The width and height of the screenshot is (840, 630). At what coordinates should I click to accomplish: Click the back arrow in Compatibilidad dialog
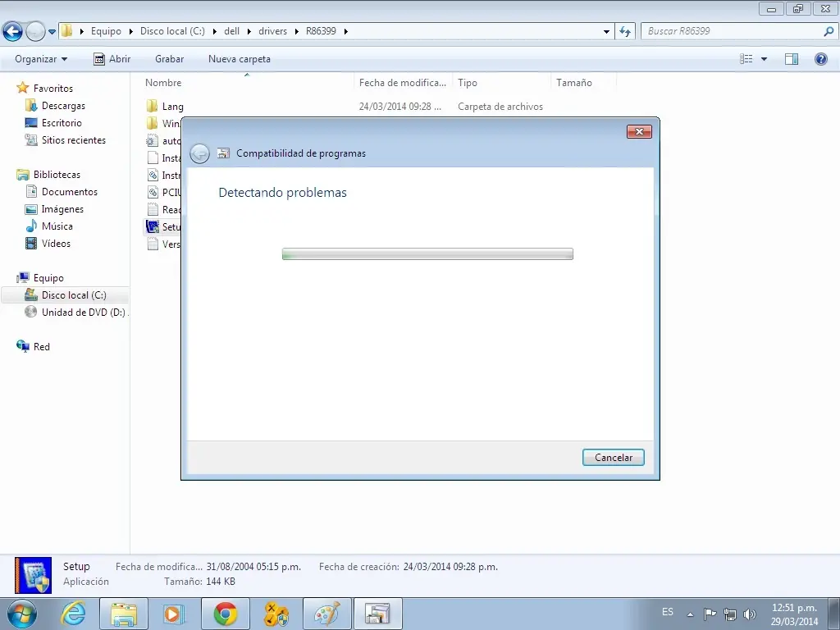tap(200, 153)
